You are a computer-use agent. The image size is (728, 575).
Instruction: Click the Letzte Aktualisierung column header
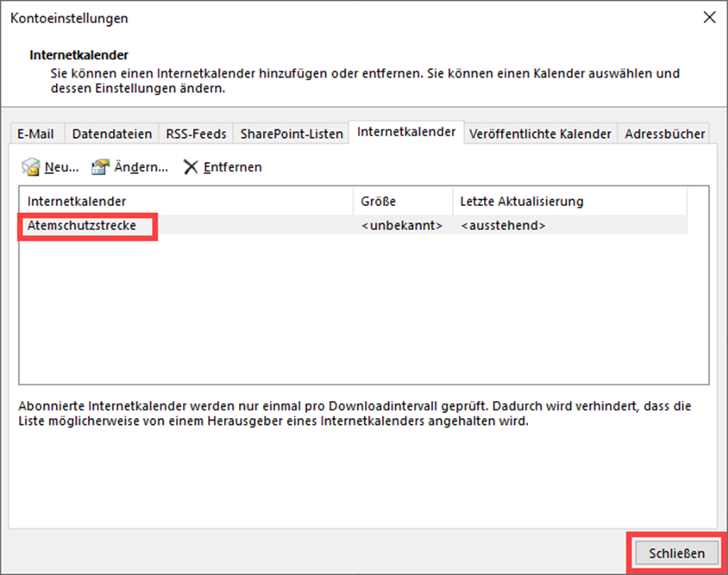570,201
